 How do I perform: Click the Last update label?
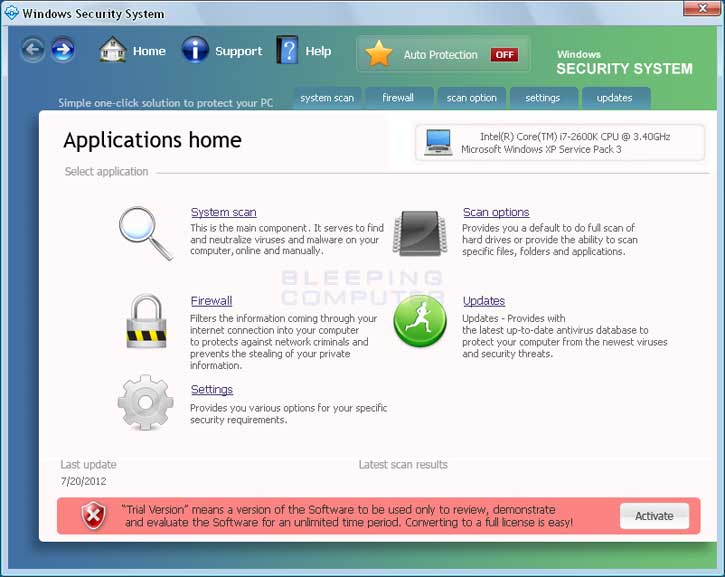click(x=88, y=465)
